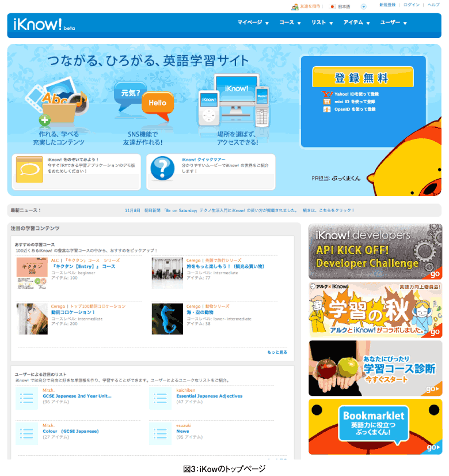Expand the ユーザー dropdown arrow
The width and height of the screenshot is (449, 476).
point(405,23)
